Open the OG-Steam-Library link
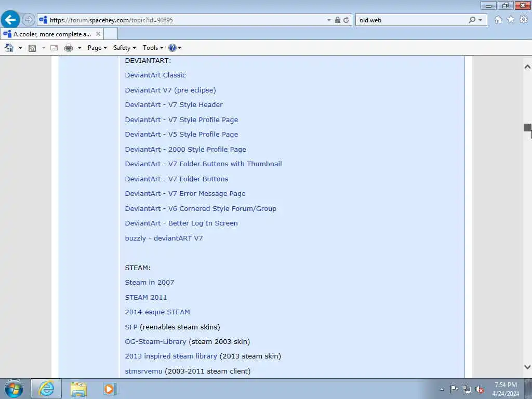The image size is (532, 399). click(155, 342)
